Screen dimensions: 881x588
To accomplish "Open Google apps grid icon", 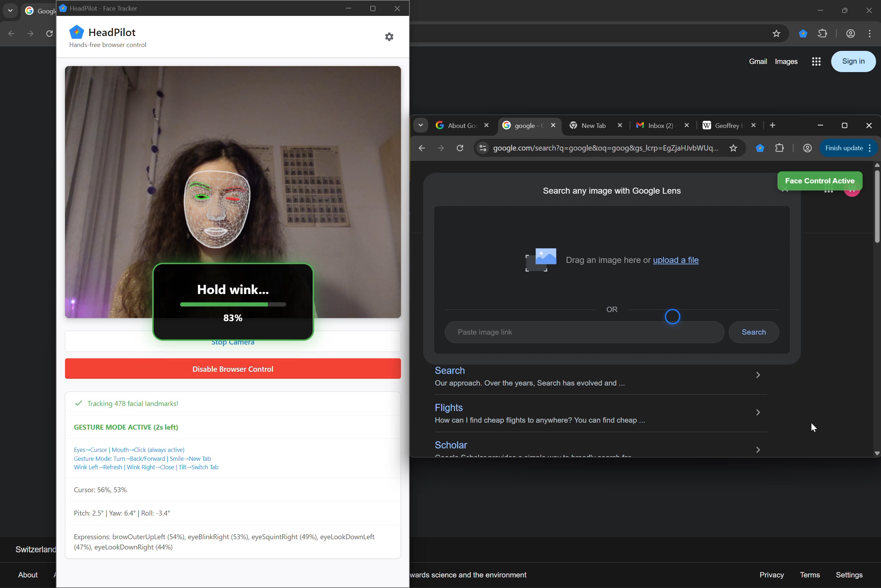I will [x=816, y=61].
